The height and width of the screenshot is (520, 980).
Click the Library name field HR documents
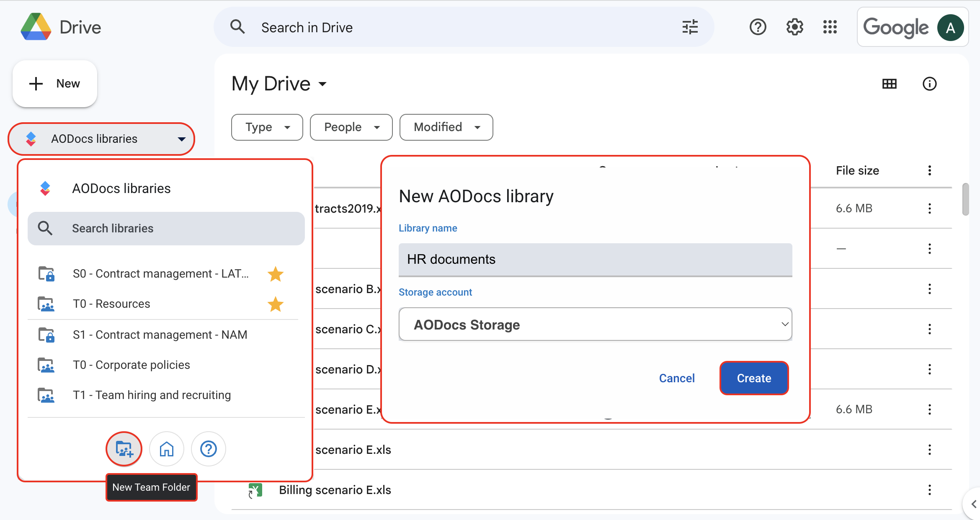(x=595, y=260)
